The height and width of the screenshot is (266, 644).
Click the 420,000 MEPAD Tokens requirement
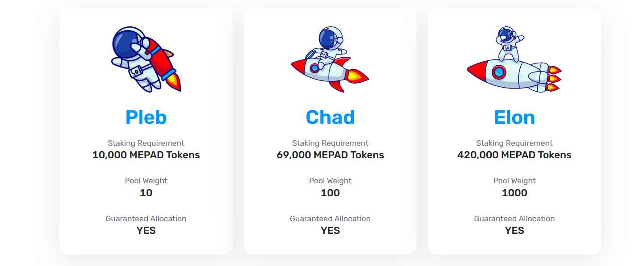514,155
